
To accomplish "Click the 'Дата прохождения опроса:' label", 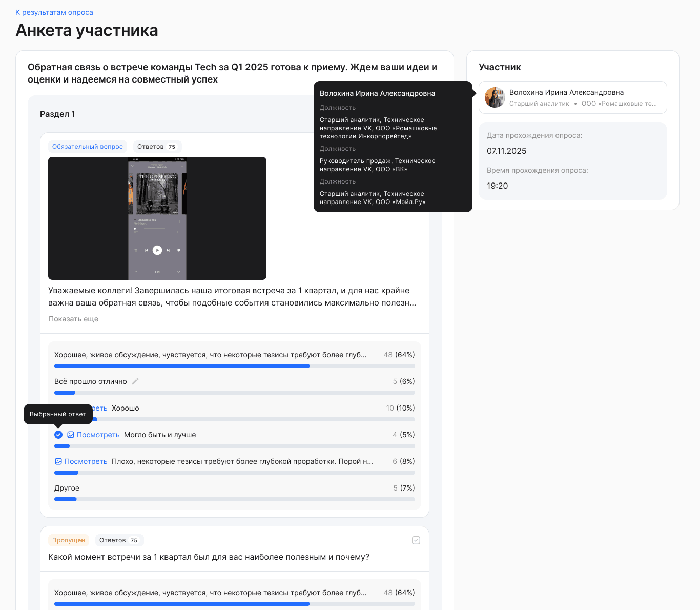I will tap(534, 136).
